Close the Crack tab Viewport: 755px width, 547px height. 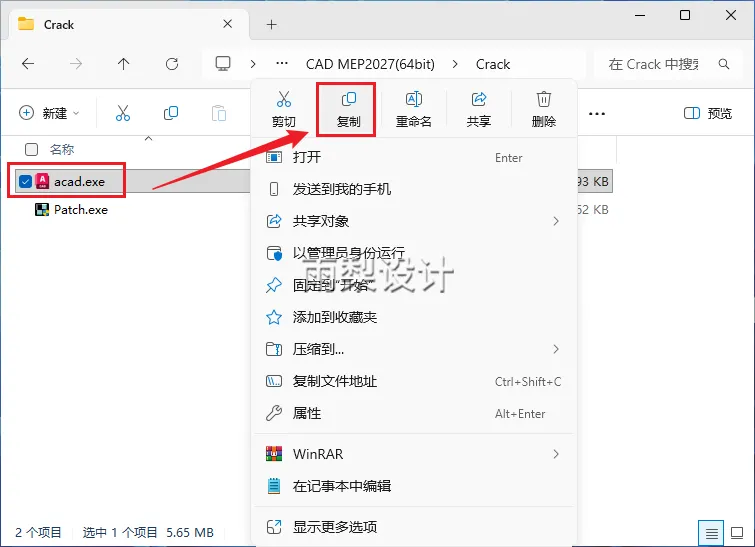coord(228,24)
